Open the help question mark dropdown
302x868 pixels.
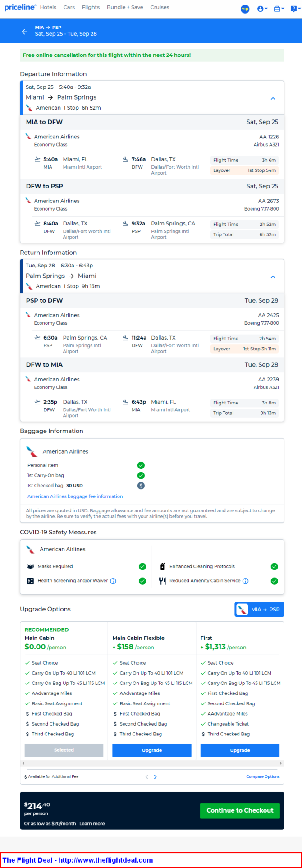pos(296,9)
